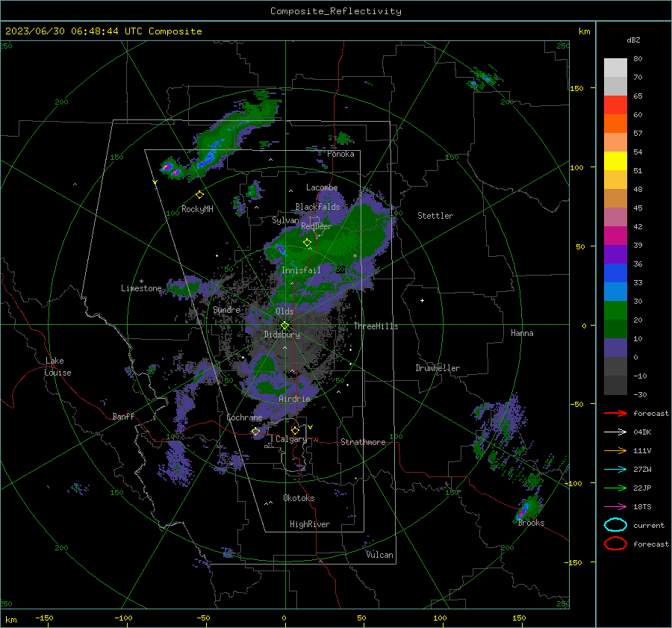Click the Strathmore city label

tap(363, 442)
